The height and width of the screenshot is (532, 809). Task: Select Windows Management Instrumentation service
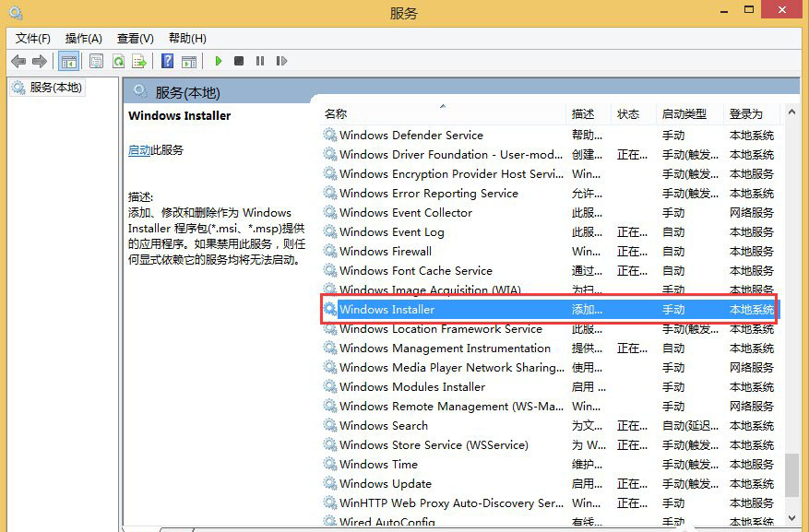click(549, 348)
